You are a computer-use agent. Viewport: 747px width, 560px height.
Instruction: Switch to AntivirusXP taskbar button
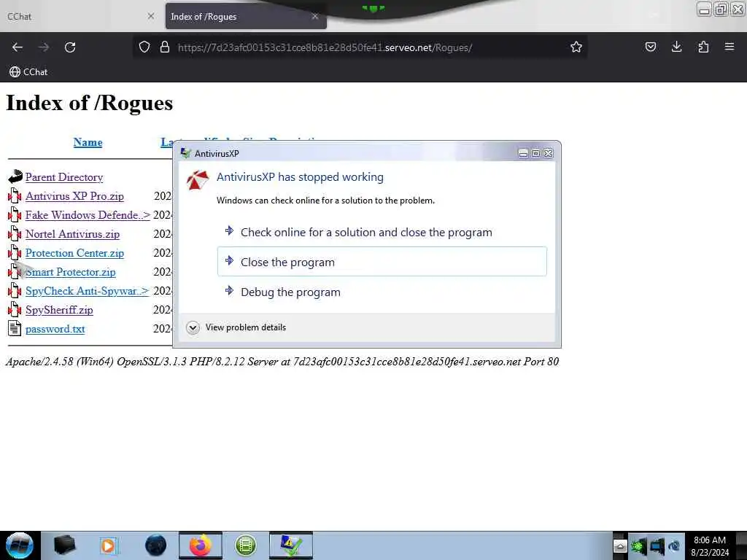(291, 545)
